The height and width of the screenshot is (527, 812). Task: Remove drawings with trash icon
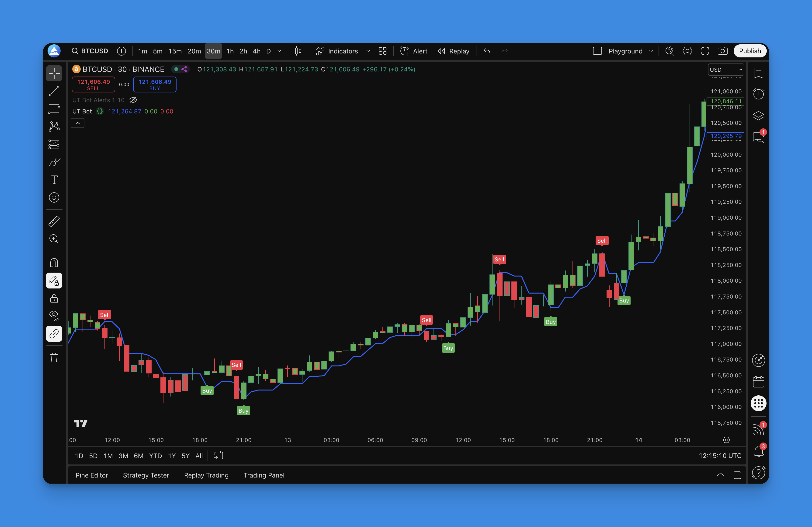pyautogui.click(x=54, y=358)
